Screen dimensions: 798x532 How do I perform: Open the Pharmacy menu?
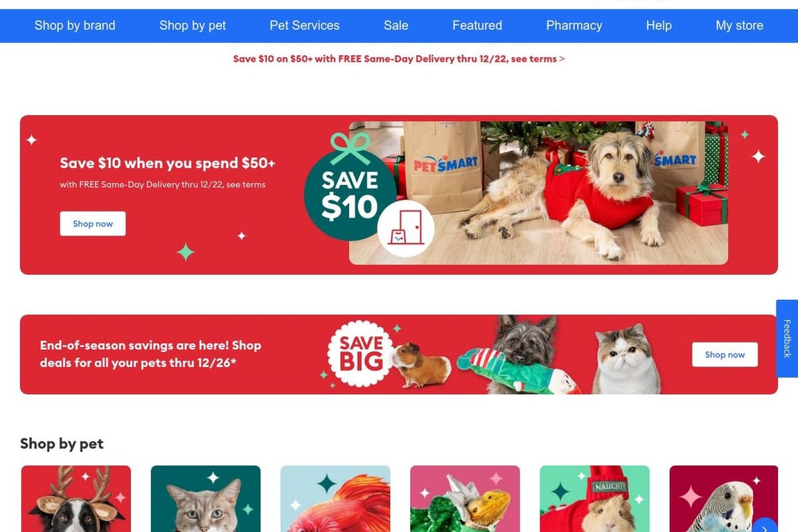(x=574, y=26)
